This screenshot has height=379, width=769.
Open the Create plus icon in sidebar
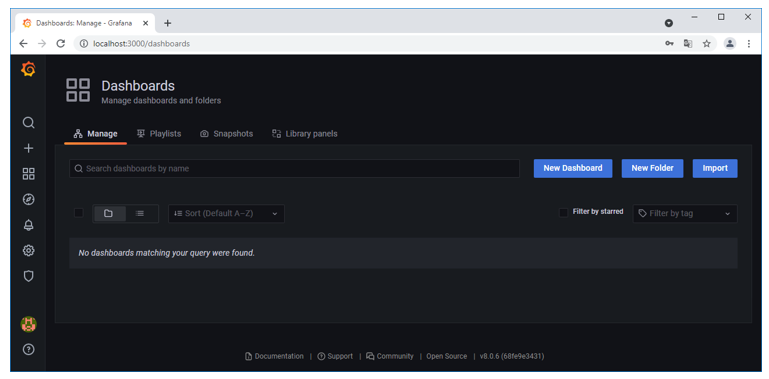[28, 148]
